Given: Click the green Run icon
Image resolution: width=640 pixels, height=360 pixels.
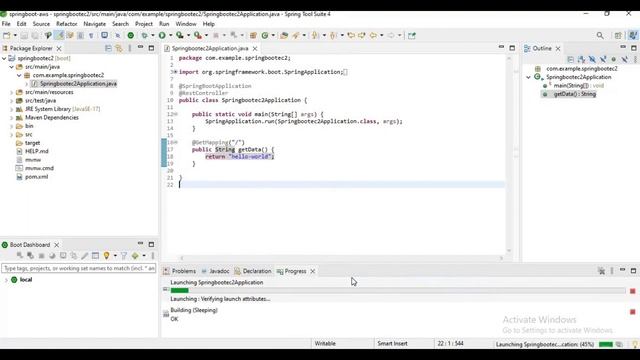Looking at the screenshot, I should pyautogui.click(x=162, y=36).
